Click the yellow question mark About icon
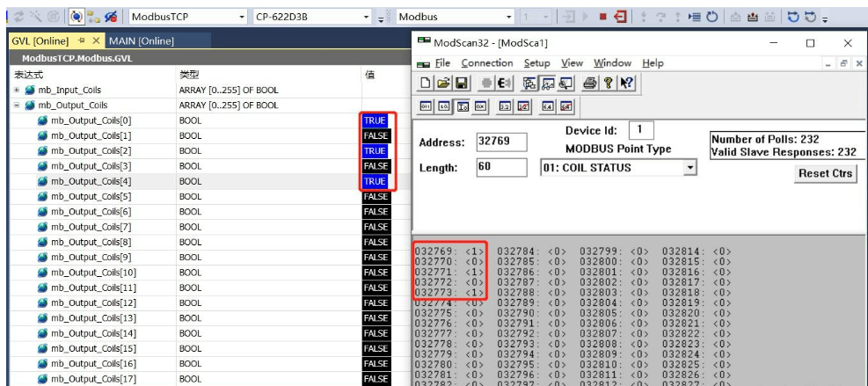This screenshot has width=868, height=386. coord(609,83)
